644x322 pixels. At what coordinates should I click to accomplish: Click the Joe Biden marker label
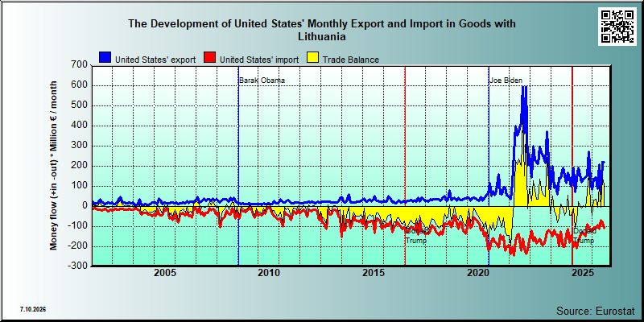tap(506, 80)
